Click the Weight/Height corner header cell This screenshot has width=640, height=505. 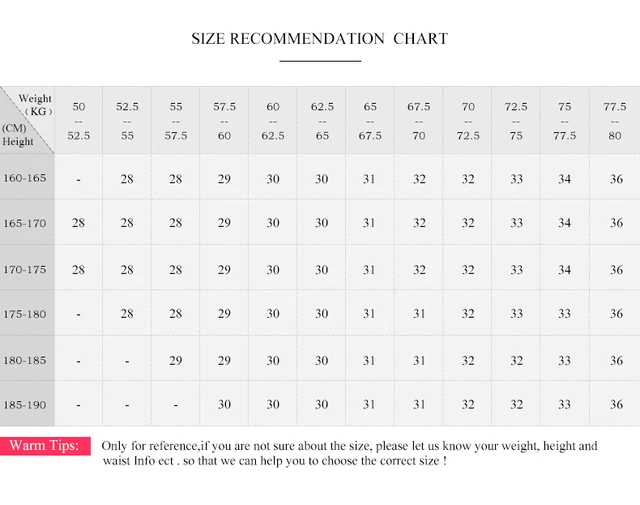point(27,120)
